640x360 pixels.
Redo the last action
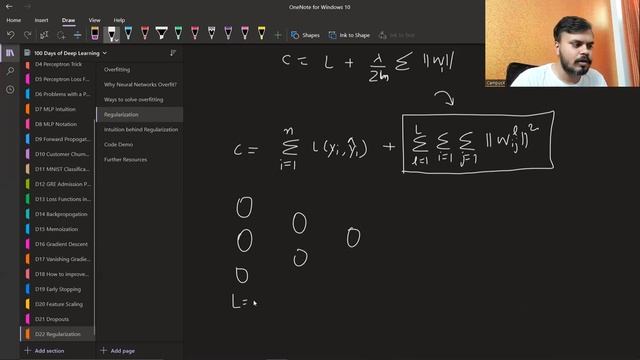point(27,35)
